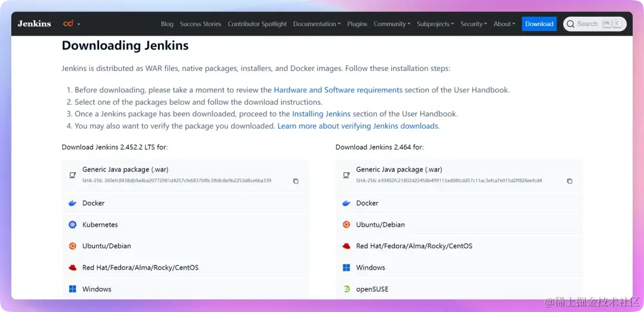
Task: Click the LTS SHA-256 hash text
Action: click(177, 180)
